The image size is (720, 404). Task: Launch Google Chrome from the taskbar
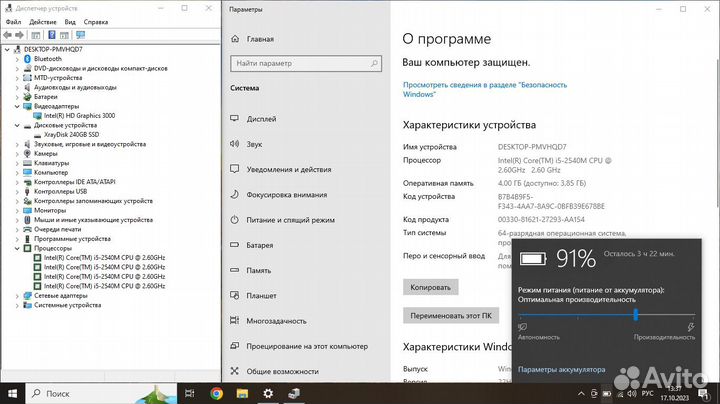click(x=216, y=393)
